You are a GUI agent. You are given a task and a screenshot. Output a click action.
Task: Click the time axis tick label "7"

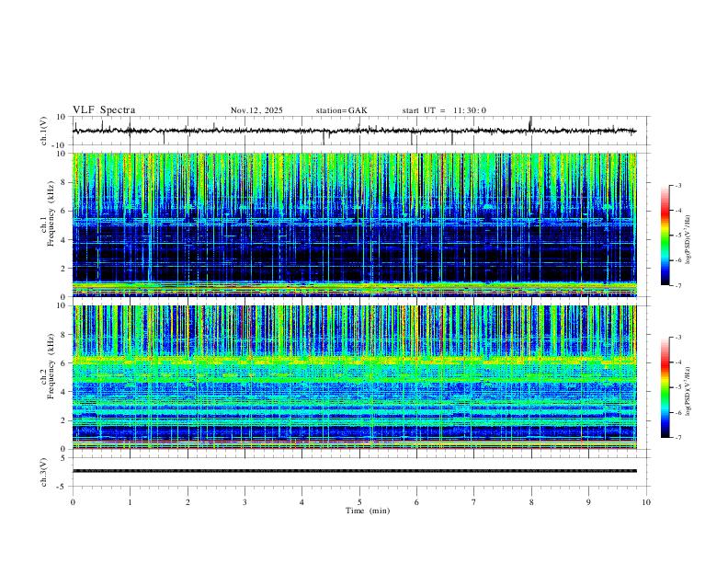point(474,502)
